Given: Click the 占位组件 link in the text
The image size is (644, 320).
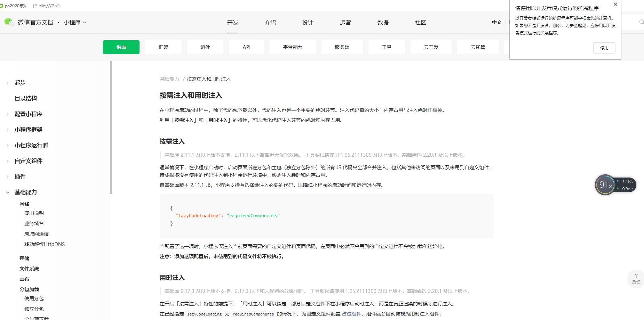Looking at the screenshot, I should 351,314.
